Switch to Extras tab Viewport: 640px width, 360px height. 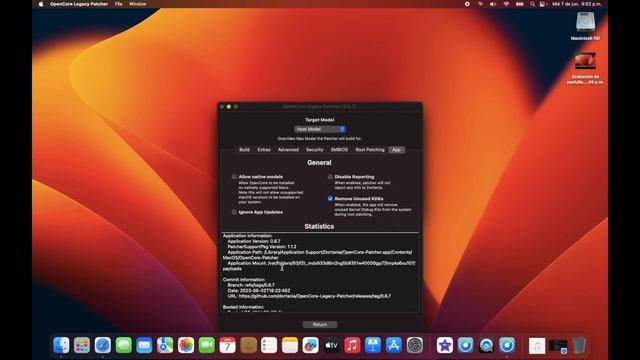click(x=264, y=150)
